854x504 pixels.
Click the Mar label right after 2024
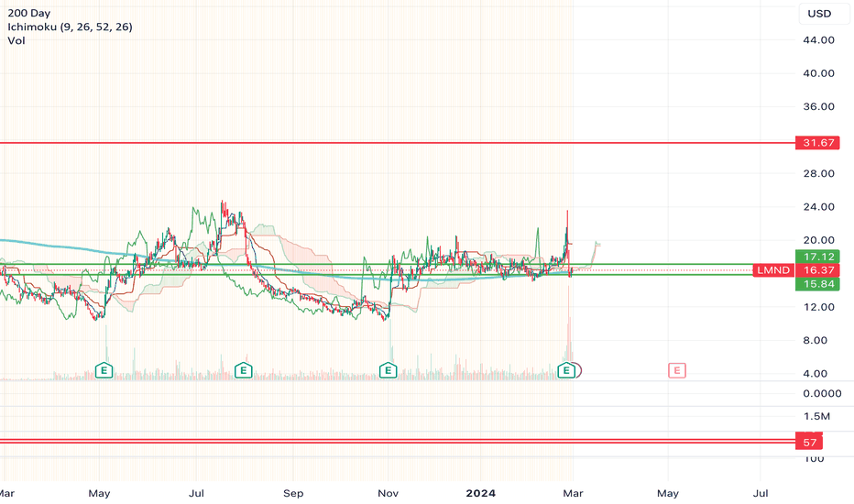(573, 493)
